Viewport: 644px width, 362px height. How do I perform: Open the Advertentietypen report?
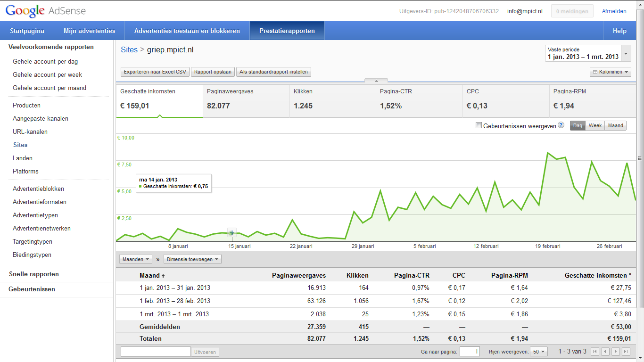click(x=35, y=215)
